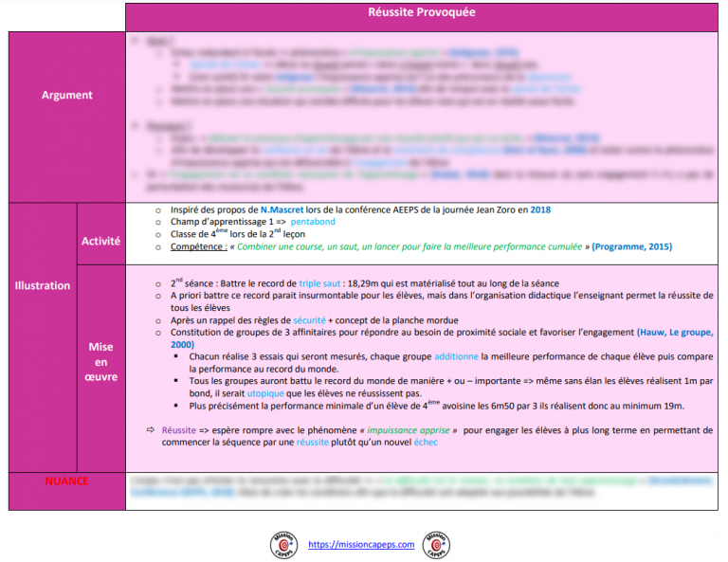Click the "Réussite Provoquée" title header
The width and height of the screenshot is (728, 562).
tap(421, 13)
